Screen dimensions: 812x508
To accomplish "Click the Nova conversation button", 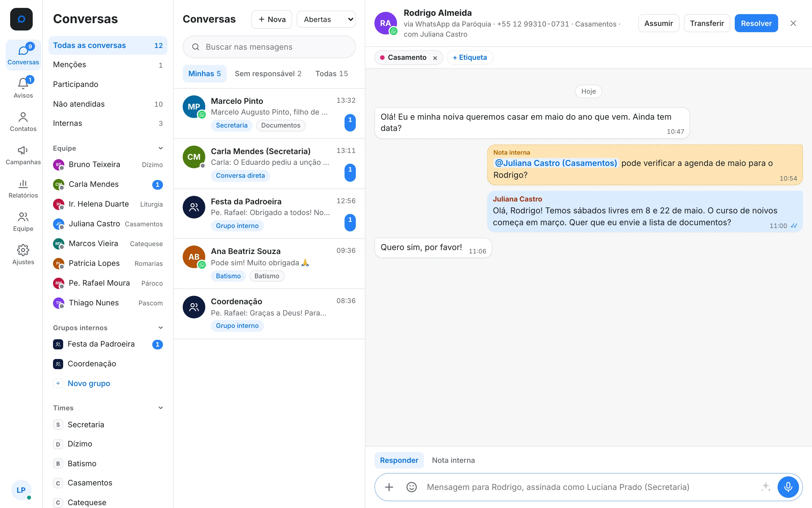I will [272, 19].
